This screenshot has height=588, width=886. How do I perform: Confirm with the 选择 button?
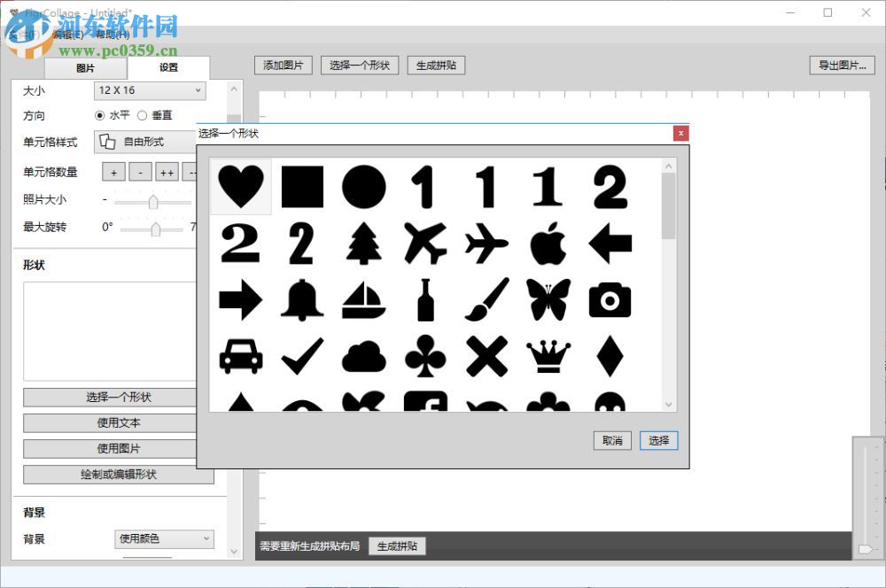[658, 440]
